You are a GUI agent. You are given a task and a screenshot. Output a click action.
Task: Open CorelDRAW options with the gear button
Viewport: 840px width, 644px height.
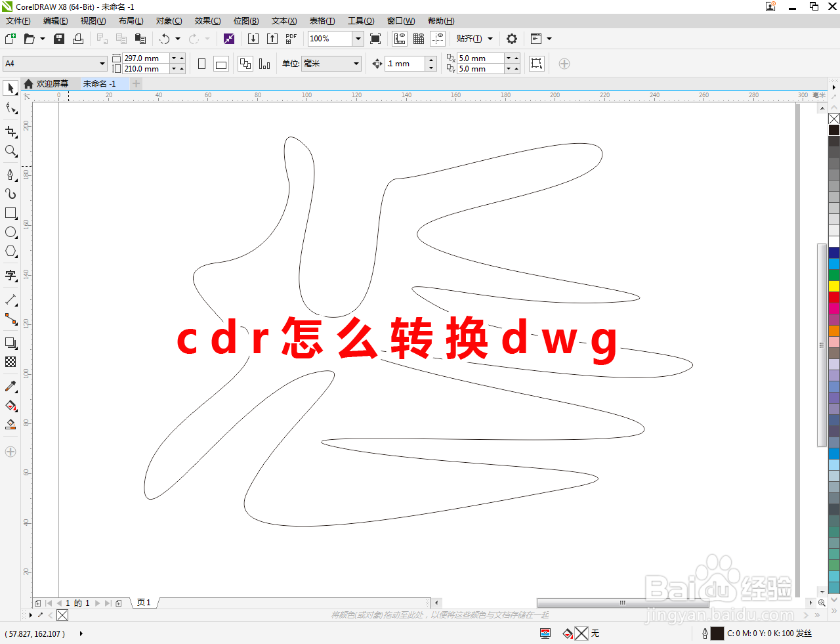511,39
